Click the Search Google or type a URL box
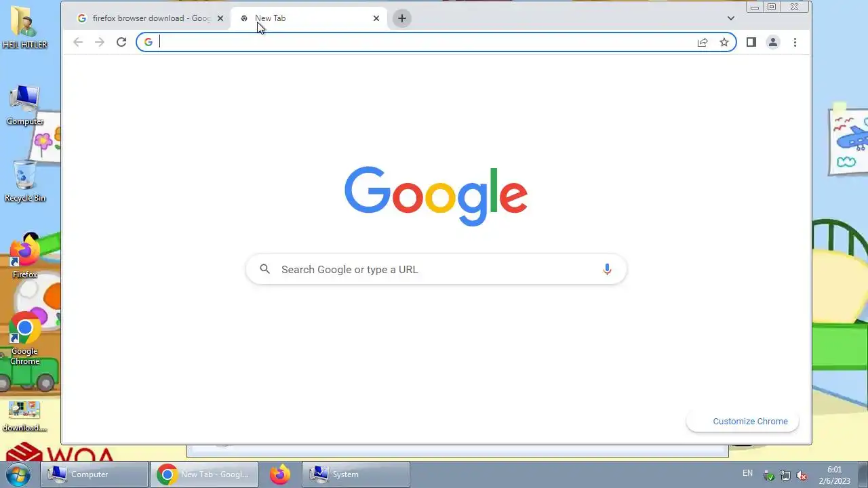This screenshot has height=488, width=868. (436, 269)
